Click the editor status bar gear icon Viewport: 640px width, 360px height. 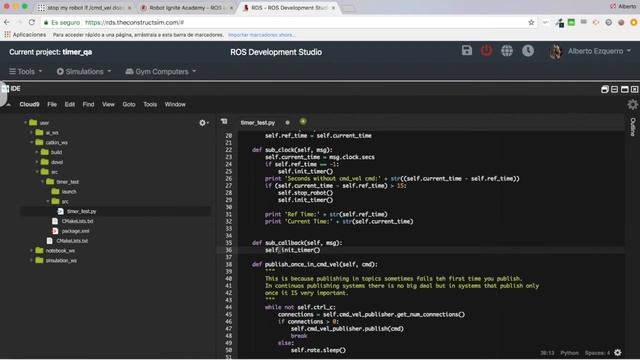(x=618, y=352)
